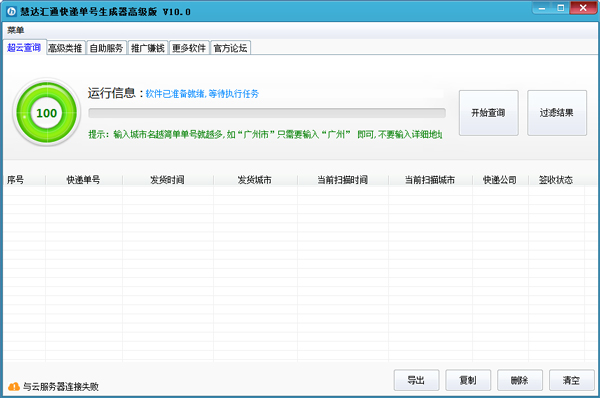Click the 删除 button
The image size is (600, 398).
(x=520, y=380)
